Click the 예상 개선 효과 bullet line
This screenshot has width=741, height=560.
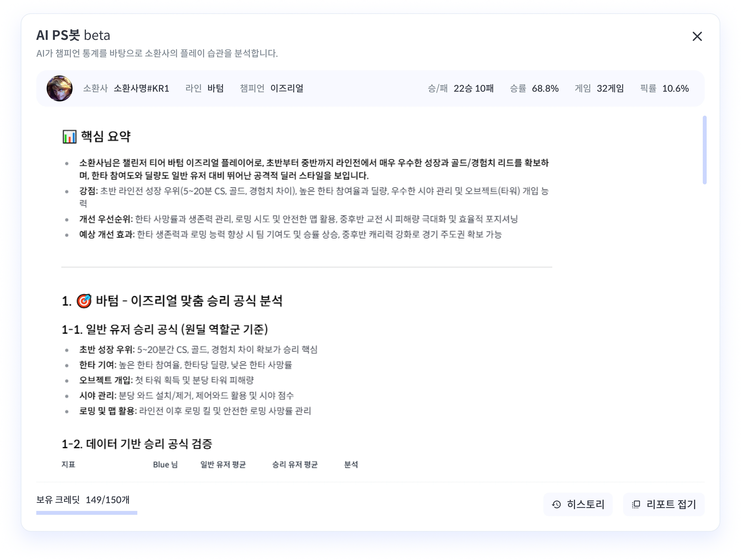coord(291,234)
